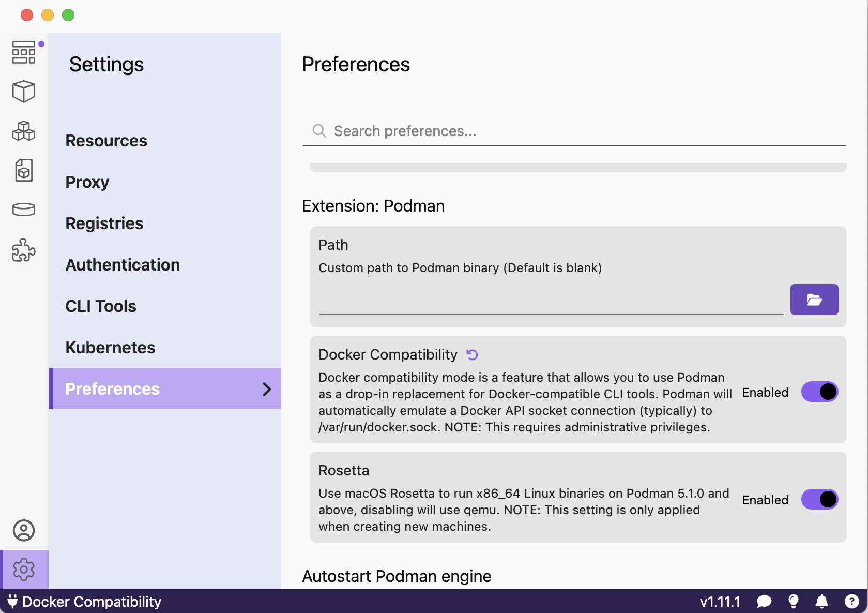Click the Preferences page heading

(x=356, y=64)
